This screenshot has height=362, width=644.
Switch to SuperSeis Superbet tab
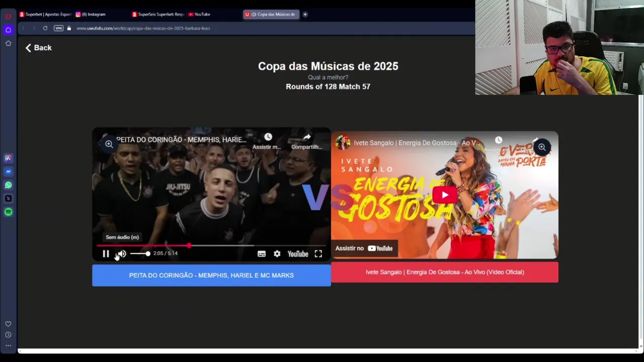coord(158,14)
